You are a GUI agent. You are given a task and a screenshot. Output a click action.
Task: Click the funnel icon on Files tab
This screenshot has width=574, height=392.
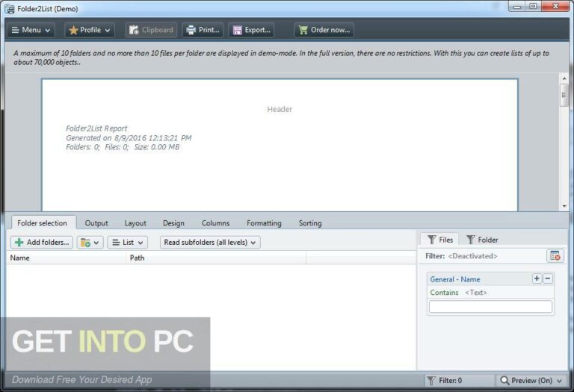click(431, 240)
